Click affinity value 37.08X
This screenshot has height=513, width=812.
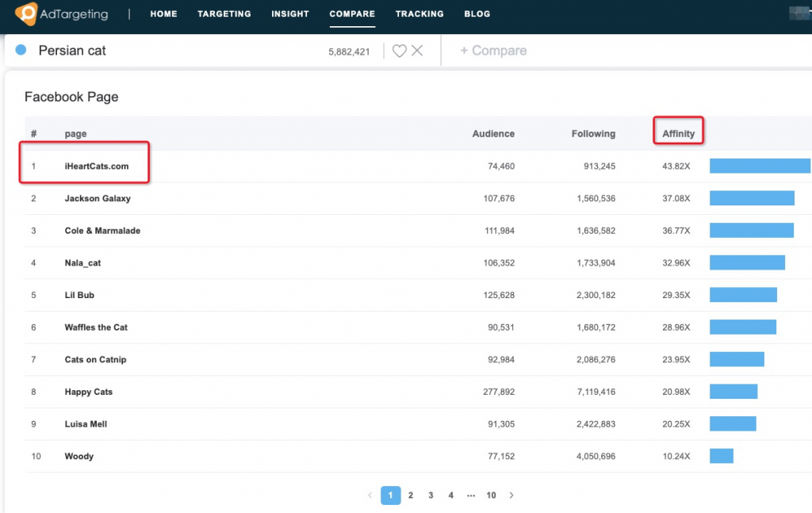pos(676,198)
